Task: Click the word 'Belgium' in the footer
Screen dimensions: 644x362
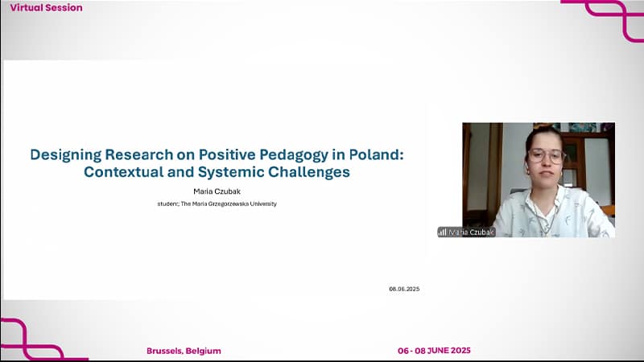Action: 202,351
